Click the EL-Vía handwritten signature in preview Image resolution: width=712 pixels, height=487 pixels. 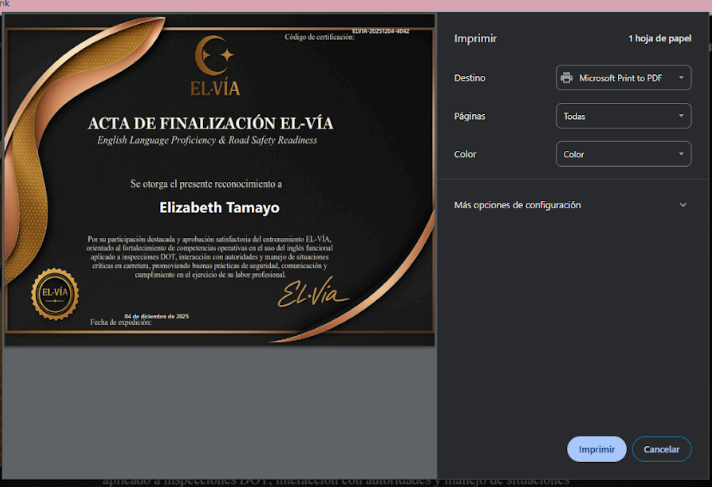(313, 293)
